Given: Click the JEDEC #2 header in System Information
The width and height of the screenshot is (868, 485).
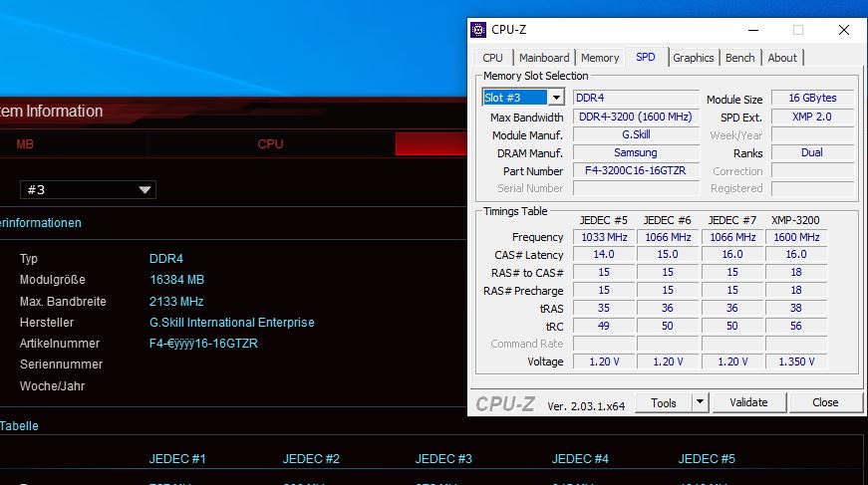Looking at the screenshot, I should coord(311,459).
